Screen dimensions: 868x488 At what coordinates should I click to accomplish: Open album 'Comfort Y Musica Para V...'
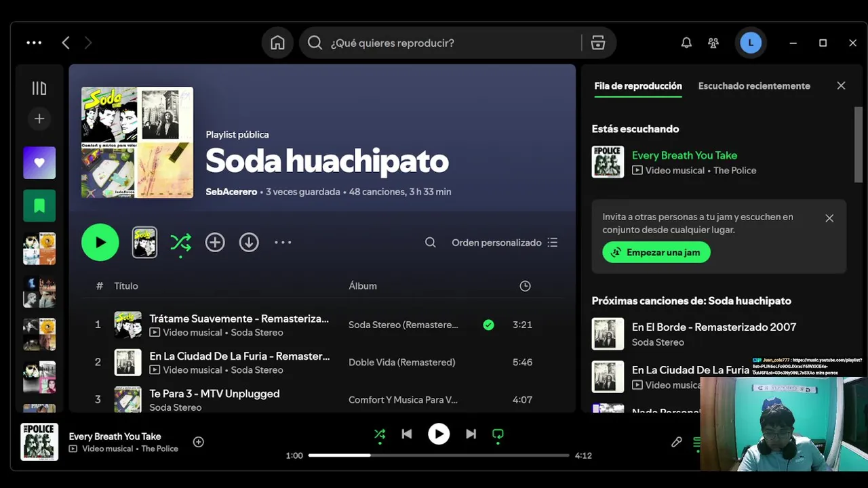pyautogui.click(x=403, y=400)
